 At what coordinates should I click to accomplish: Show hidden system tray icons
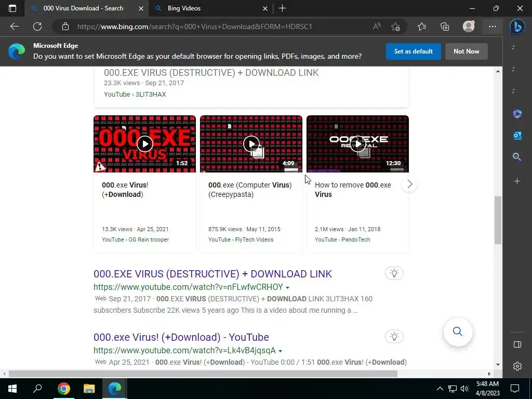(440, 389)
